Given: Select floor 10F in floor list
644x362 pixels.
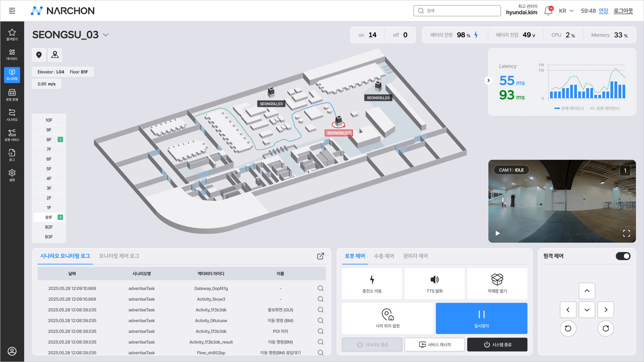Looking at the screenshot, I should click(49, 120).
